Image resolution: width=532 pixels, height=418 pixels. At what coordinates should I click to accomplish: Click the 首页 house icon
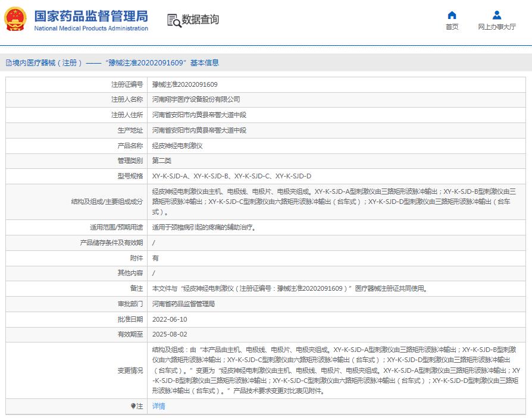pos(452,15)
